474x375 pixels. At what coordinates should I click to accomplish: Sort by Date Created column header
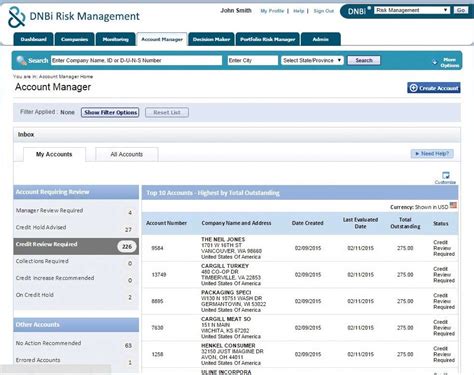(308, 223)
